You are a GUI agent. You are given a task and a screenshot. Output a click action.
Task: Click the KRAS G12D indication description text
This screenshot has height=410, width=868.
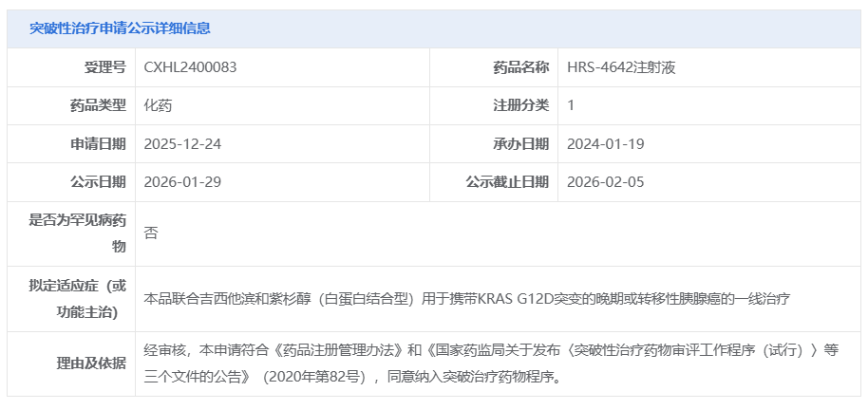coord(467,298)
